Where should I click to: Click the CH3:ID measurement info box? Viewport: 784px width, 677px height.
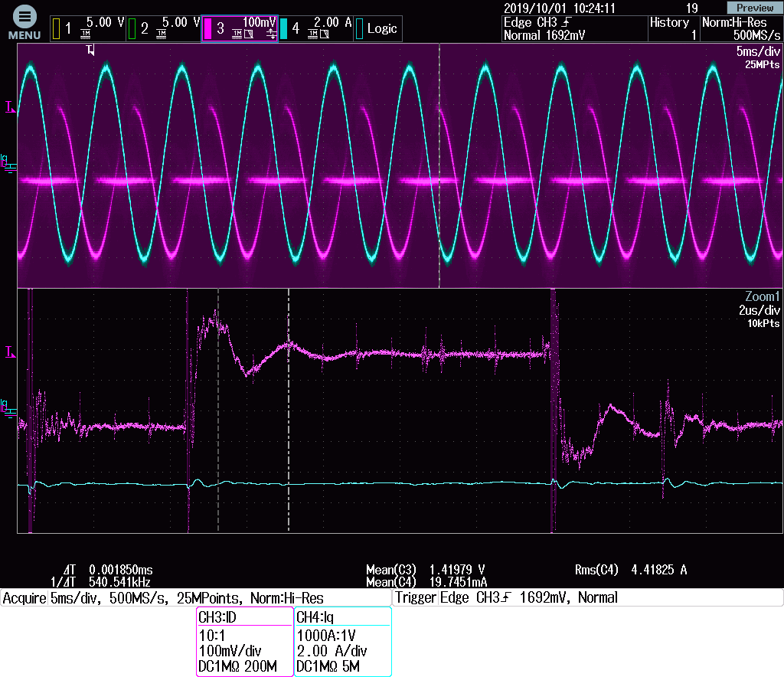[x=243, y=642]
